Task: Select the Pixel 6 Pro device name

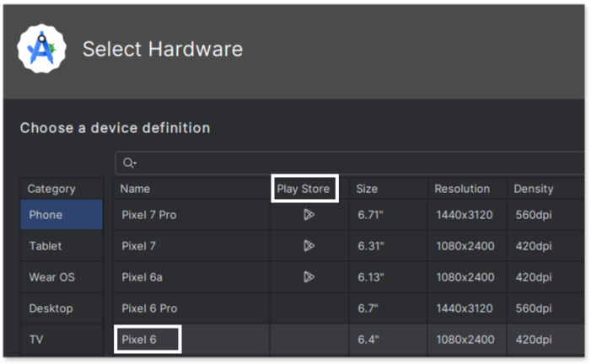Action: coord(149,308)
